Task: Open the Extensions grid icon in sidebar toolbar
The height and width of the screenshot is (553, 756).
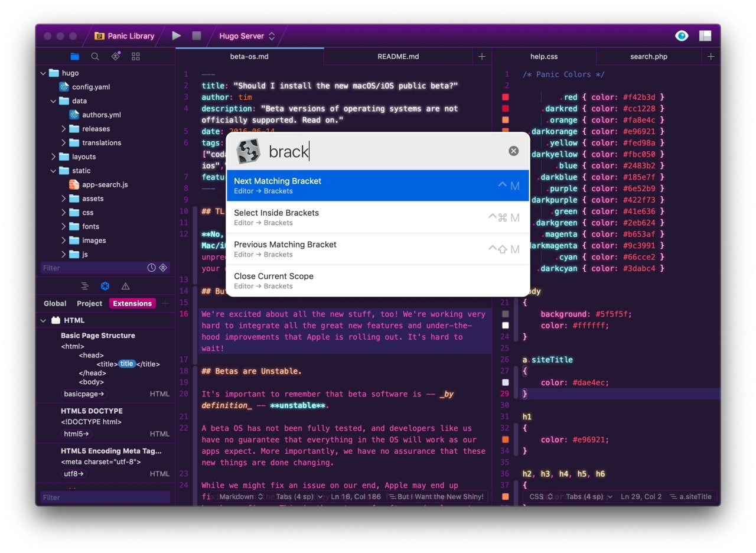Action: pos(136,56)
